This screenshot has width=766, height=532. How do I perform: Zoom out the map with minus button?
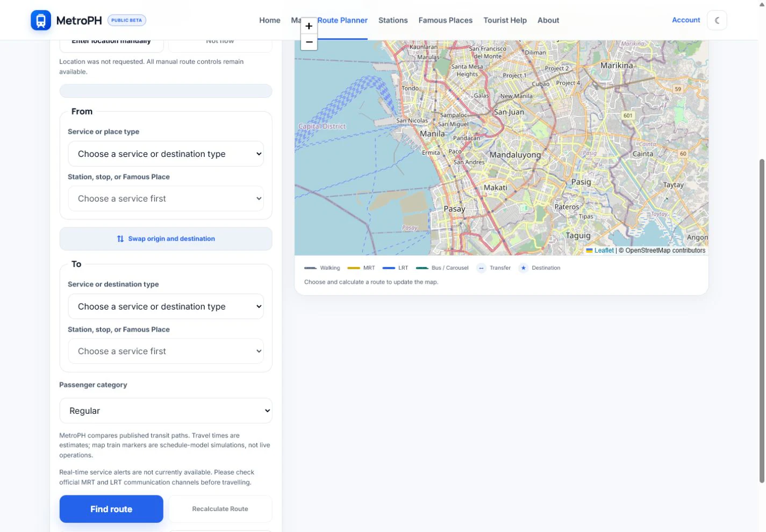pyautogui.click(x=309, y=42)
